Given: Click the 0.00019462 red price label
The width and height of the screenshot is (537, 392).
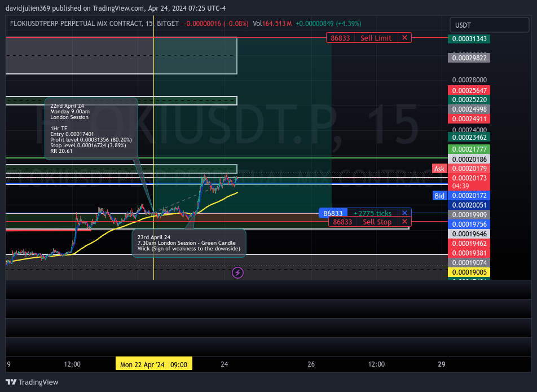Looking at the screenshot, I should [x=469, y=244].
